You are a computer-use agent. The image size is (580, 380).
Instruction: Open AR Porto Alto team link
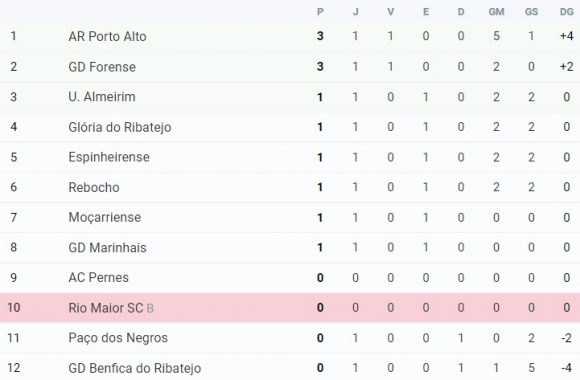tap(107, 36)
